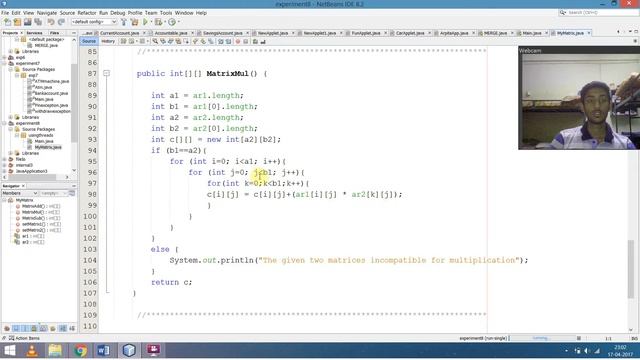This screenshot has width=640, height=360.
Task: Click the Search (Ctrl+I) input field
Action: pyautogui.click(x=602, y=13)
